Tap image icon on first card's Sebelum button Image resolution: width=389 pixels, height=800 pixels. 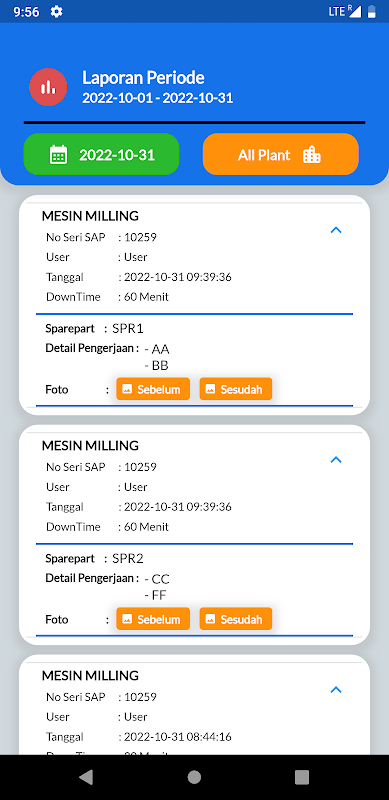128,389
